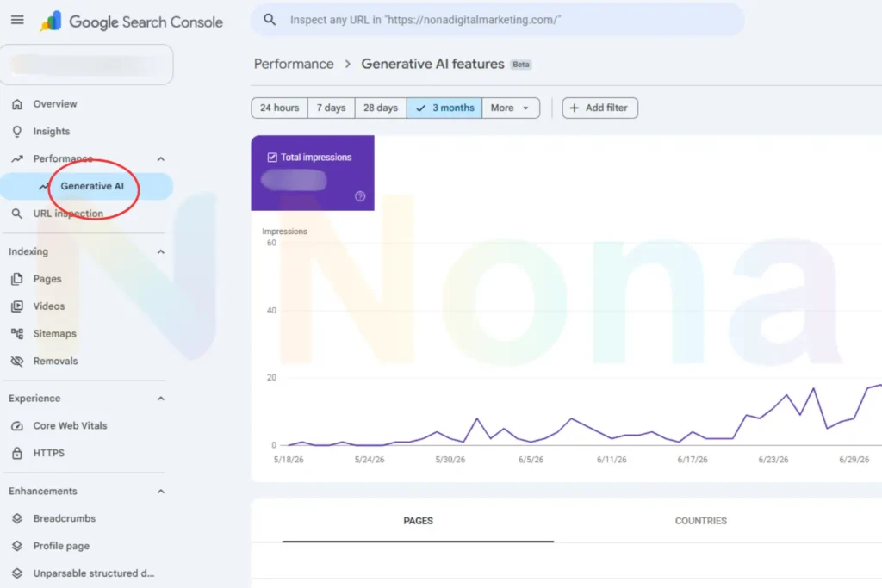Viewport: 882px width, 588px height.
Task: Open the More date range dropdown
Action: point(510,108)
